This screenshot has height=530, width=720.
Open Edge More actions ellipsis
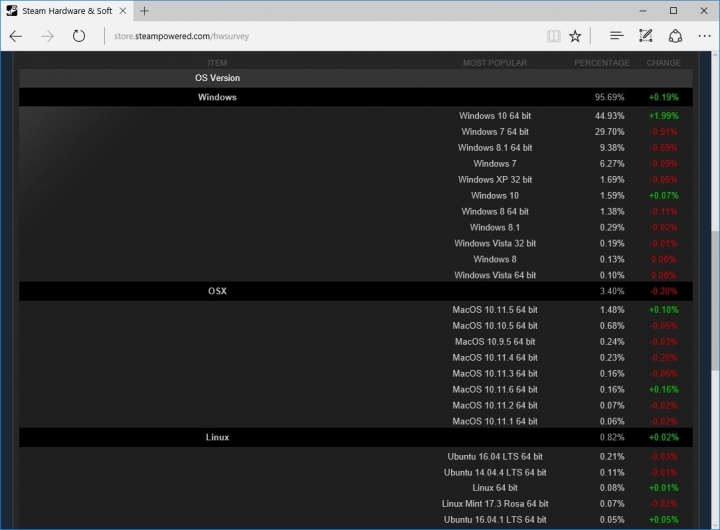[x=704, y=36]
